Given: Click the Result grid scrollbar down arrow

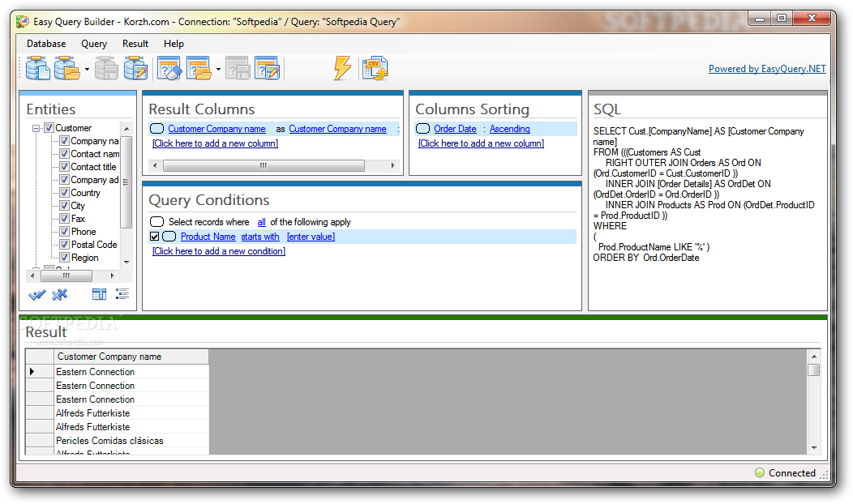Looking at the screenshot, I should pyautogui.click(x=814, y=448).
